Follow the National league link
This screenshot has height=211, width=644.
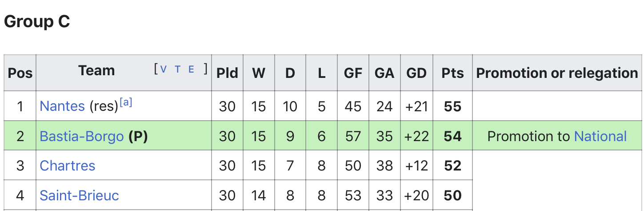point(600,136)
